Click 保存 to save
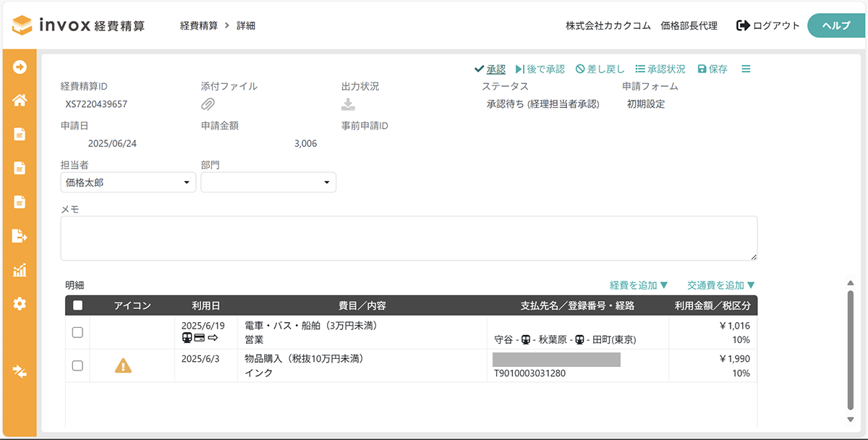 click(x=712, y=69)
